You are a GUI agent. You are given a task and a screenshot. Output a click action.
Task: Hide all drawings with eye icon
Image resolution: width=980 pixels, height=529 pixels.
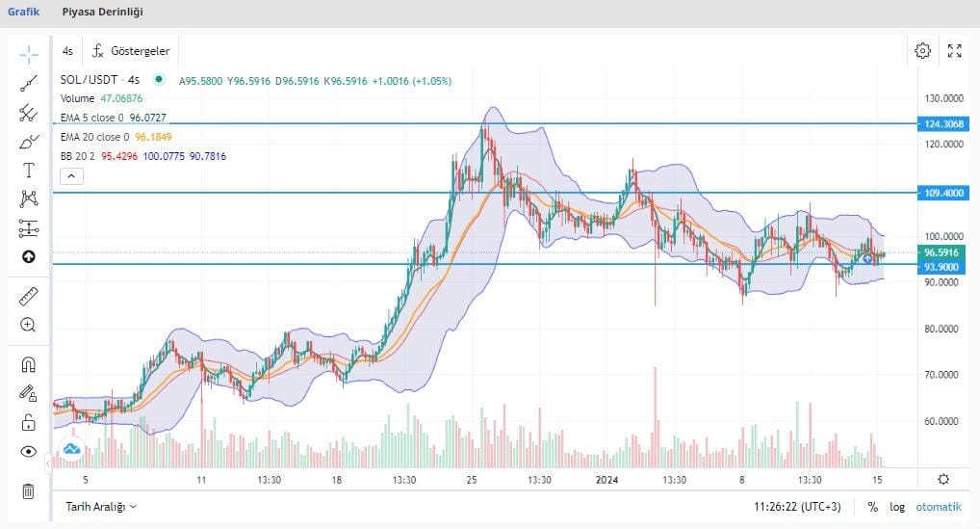point(28,451)
